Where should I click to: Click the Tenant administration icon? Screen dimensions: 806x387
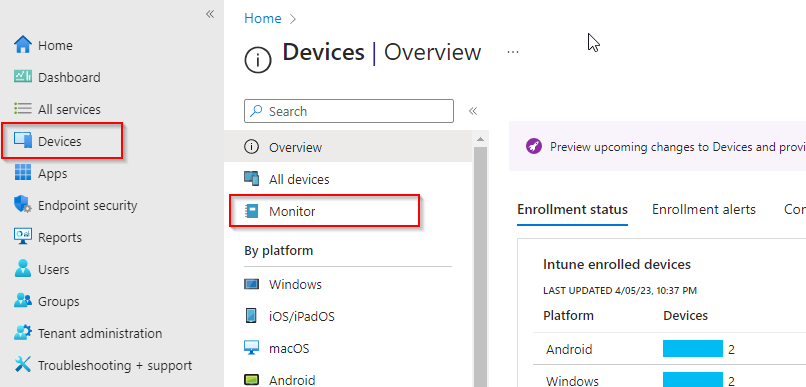23,333
